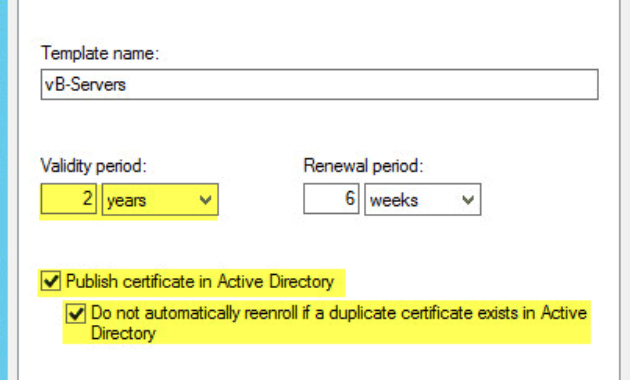Open the Validity period units dropdown showing years
The width and height of the screenshot is (630, 380).
tap(160, 199)
